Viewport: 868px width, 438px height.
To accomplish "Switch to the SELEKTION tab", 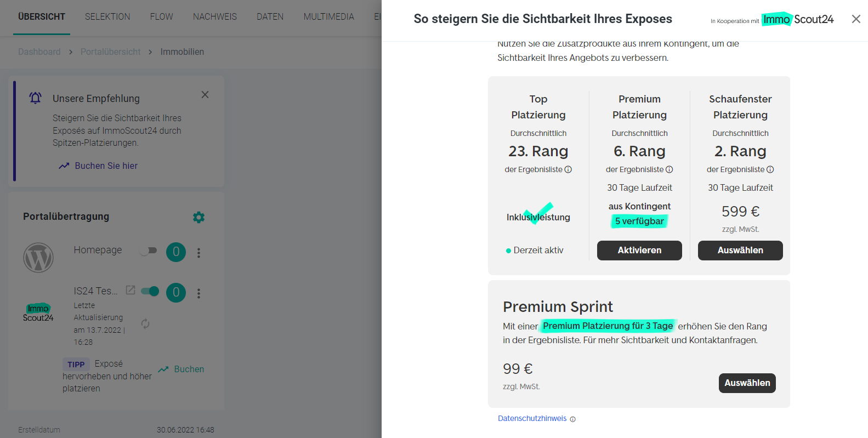I will point(107,17).
